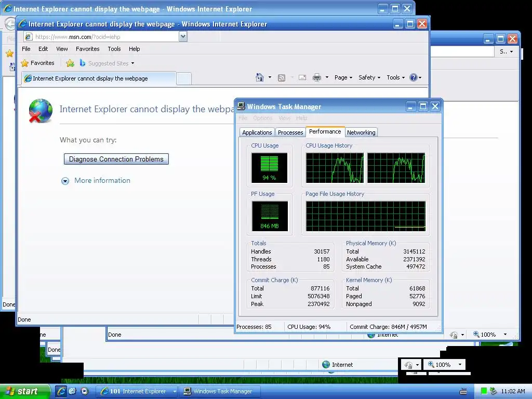Viewport: 532px width, 399px height.
Task: Open the 100% zoom level dropdown arrow
Action: click(460, 364)
